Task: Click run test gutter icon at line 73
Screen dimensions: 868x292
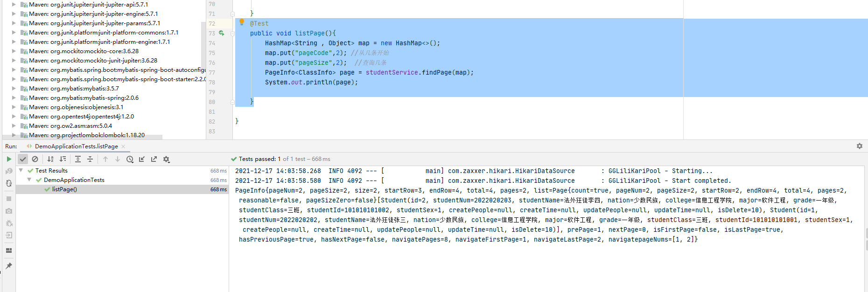Action: pyautogui.click(x=222, y=33)
